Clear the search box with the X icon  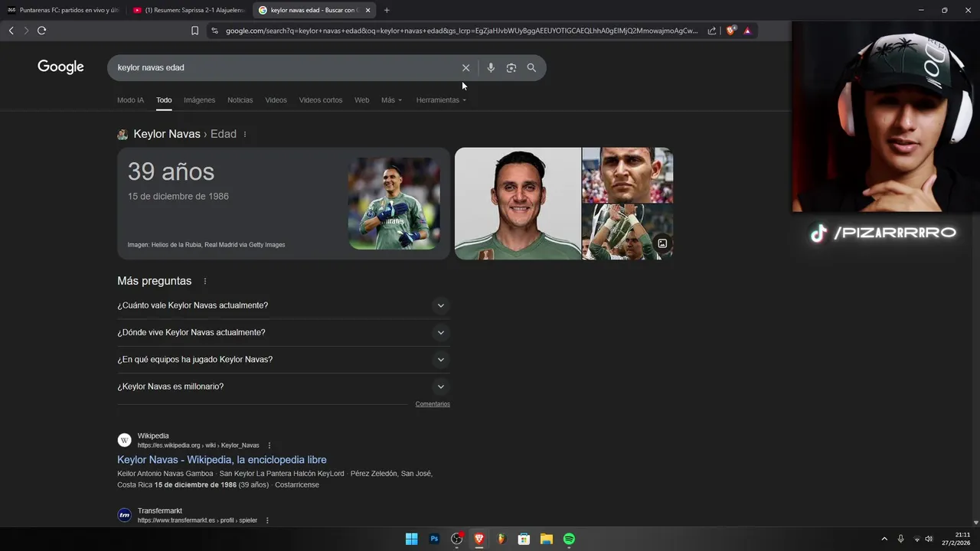click(465, 67)
